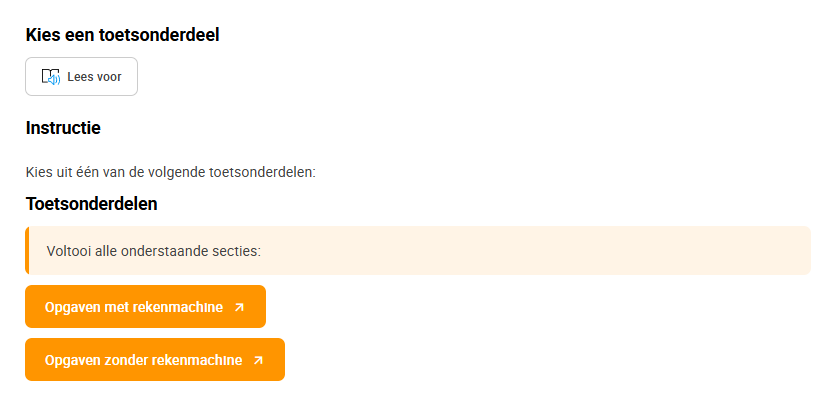This screenshot has width=835, height=417.
Task: Open Opgaven met rekenmachine section
Action: pos(145,307)
